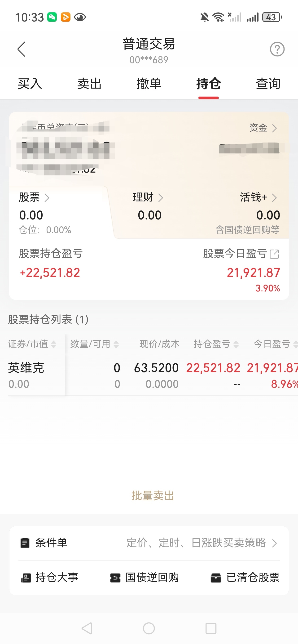Switch to 查询 tab

(268, 84)
